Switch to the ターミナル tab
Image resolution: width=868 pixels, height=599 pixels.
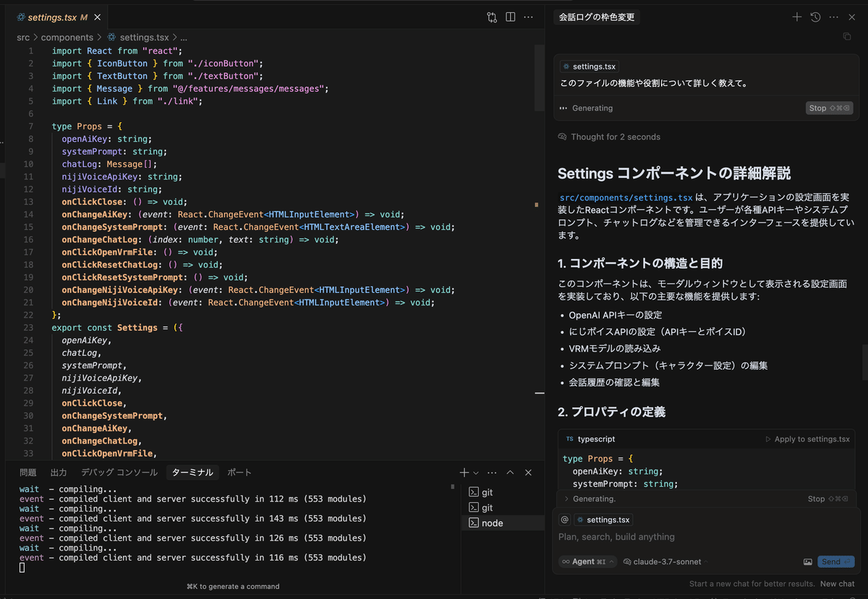point(192,472)
